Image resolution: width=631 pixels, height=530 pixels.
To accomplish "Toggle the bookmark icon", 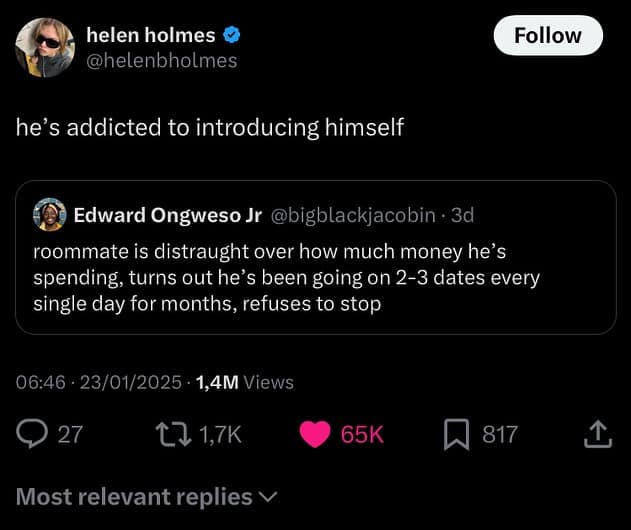I will tap(456, 433).
